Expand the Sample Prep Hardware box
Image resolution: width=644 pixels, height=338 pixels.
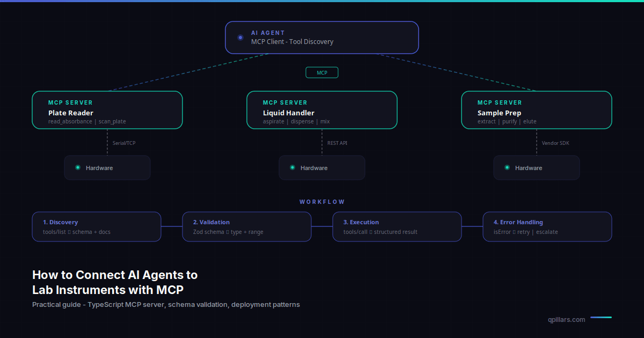537,167
